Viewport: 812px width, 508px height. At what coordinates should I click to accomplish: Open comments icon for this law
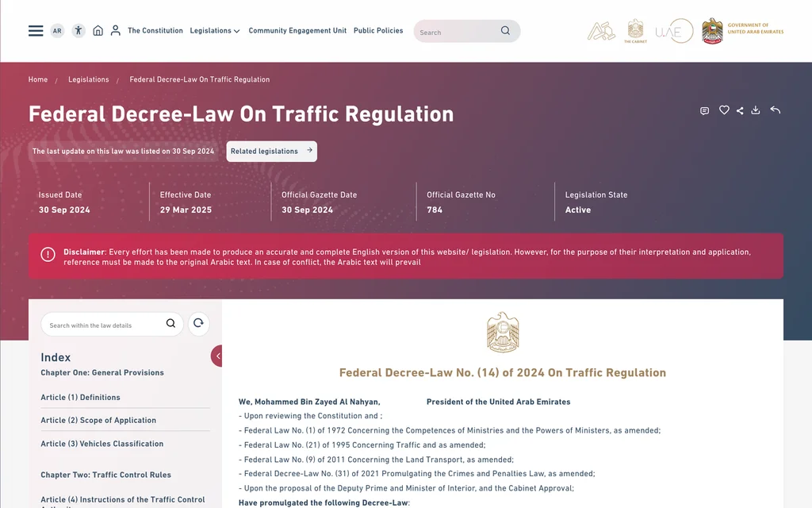click(704, 111)
